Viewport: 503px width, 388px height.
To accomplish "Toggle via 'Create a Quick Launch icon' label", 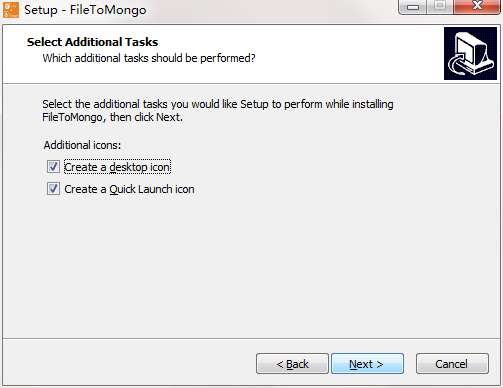I will [129, 189].
